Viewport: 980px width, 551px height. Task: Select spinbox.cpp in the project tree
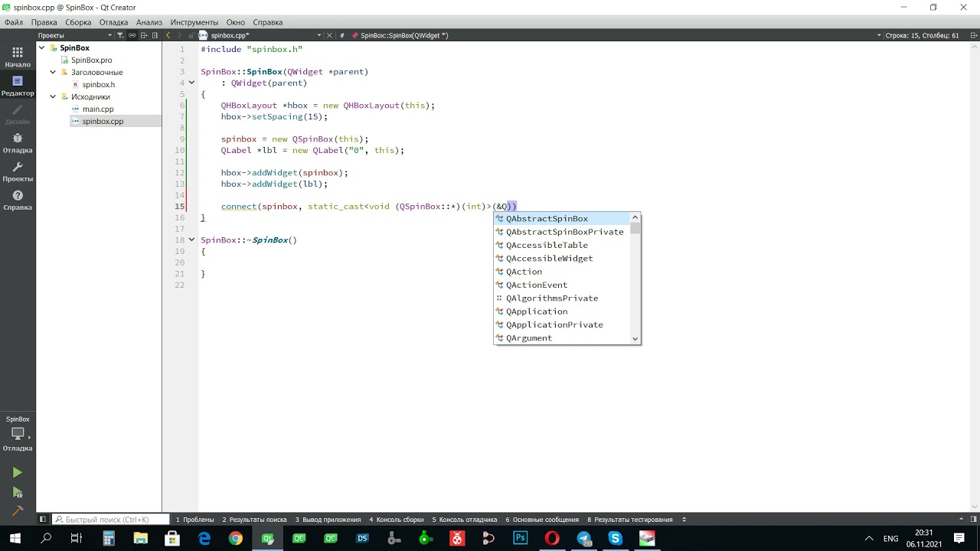click(103, 122)
